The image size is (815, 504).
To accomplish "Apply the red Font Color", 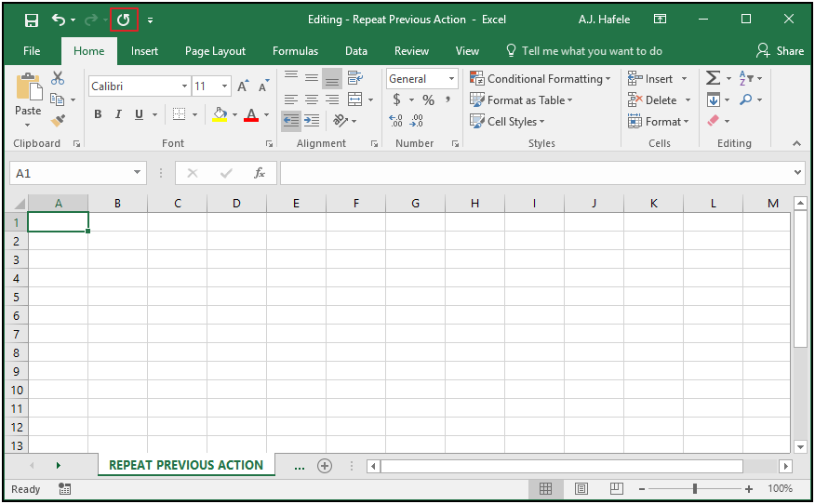I will point(251,114).
